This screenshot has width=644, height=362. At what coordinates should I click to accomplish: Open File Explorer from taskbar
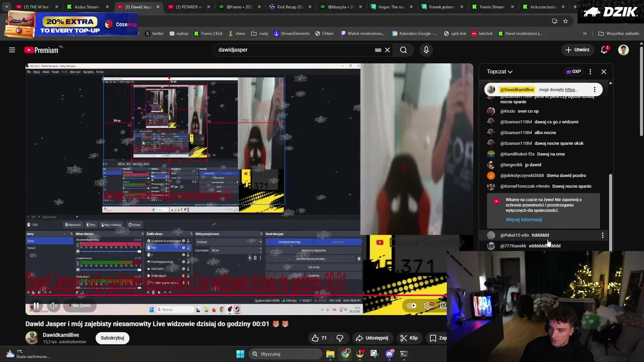pos(330,354)
